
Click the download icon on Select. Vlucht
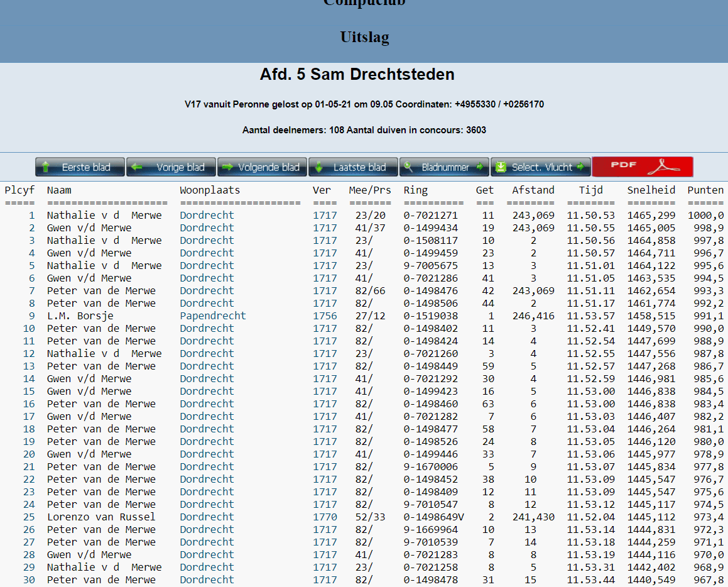(x=501, y=167)
